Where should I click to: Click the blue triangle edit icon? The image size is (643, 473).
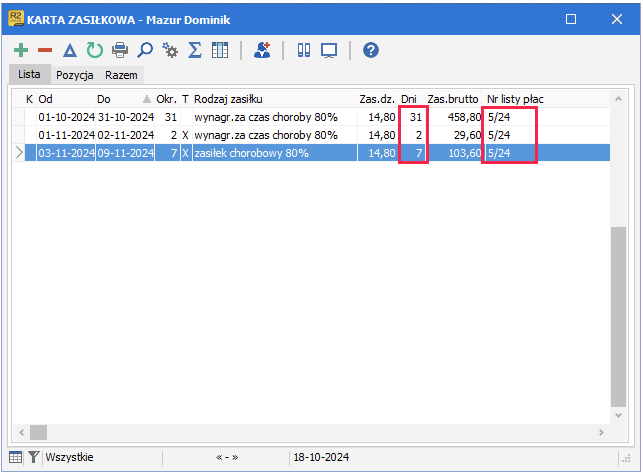click(70, 50)
